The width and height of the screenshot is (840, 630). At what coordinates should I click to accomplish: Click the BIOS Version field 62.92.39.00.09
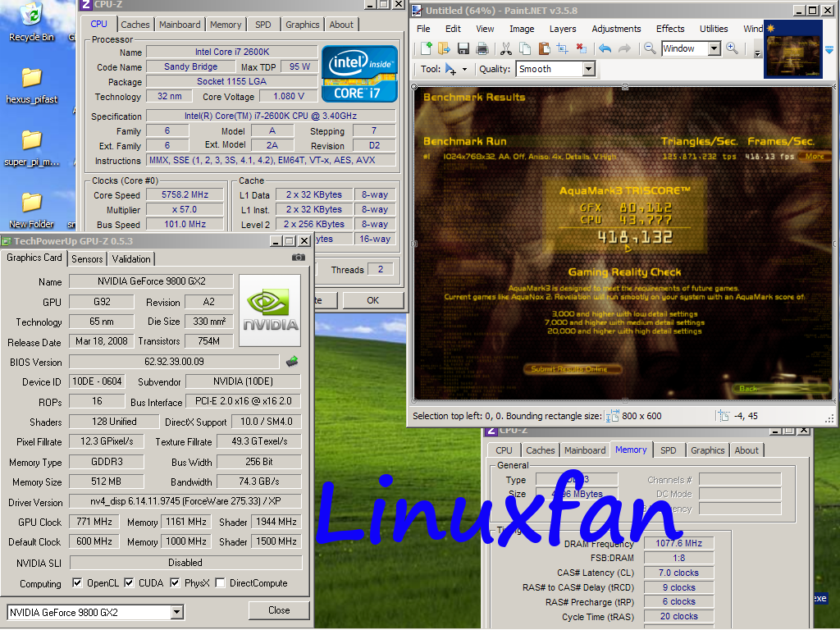pyautogui.click(x=174, y=362)
